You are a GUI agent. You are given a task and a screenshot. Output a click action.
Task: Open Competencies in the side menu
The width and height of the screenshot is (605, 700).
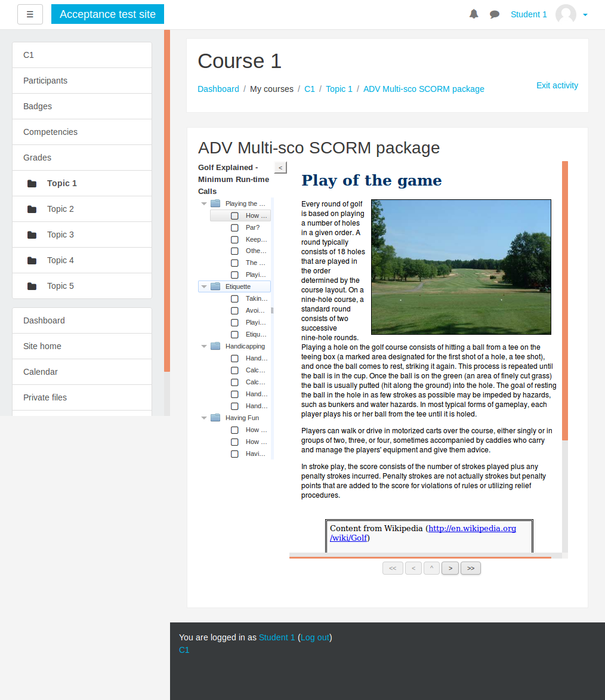point(82,132)
